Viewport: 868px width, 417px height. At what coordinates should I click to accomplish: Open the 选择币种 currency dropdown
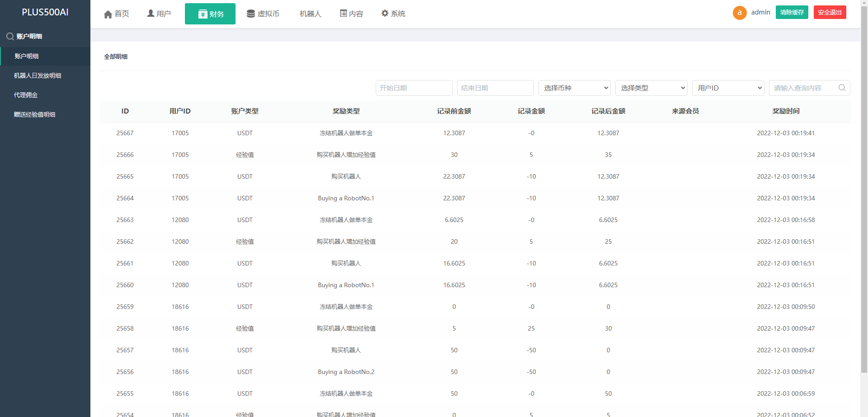point(574,88)
